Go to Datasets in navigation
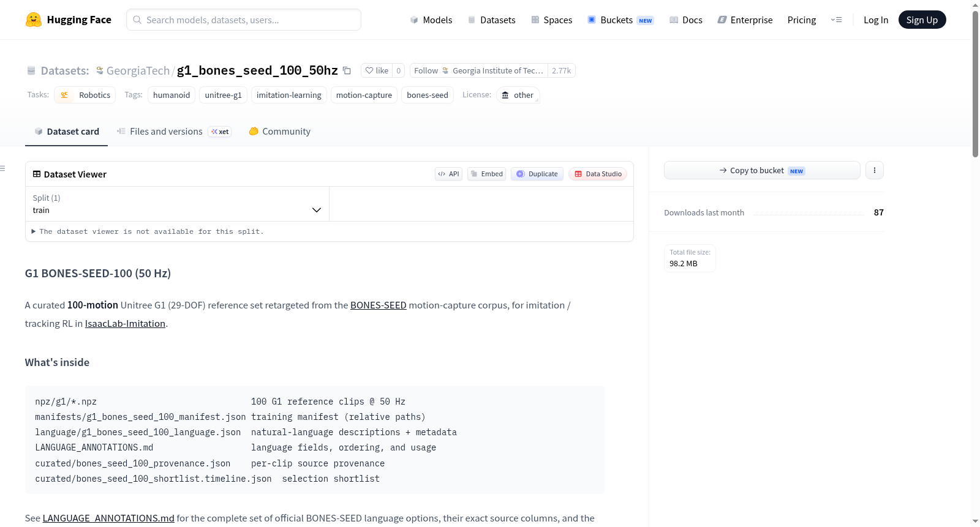This screenshot has width=980, height=527. (x=491, y=20)
